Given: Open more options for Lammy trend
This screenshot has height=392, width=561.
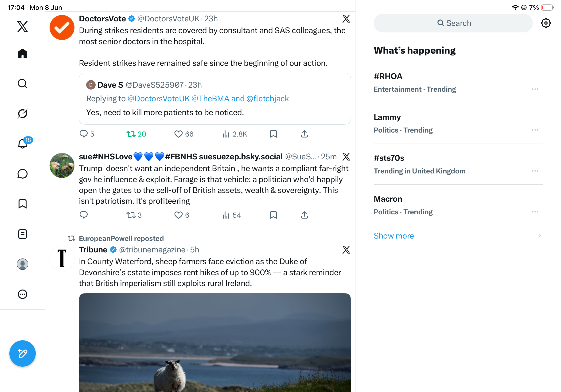Looking at the screenshot, I should tap(535, 130).
